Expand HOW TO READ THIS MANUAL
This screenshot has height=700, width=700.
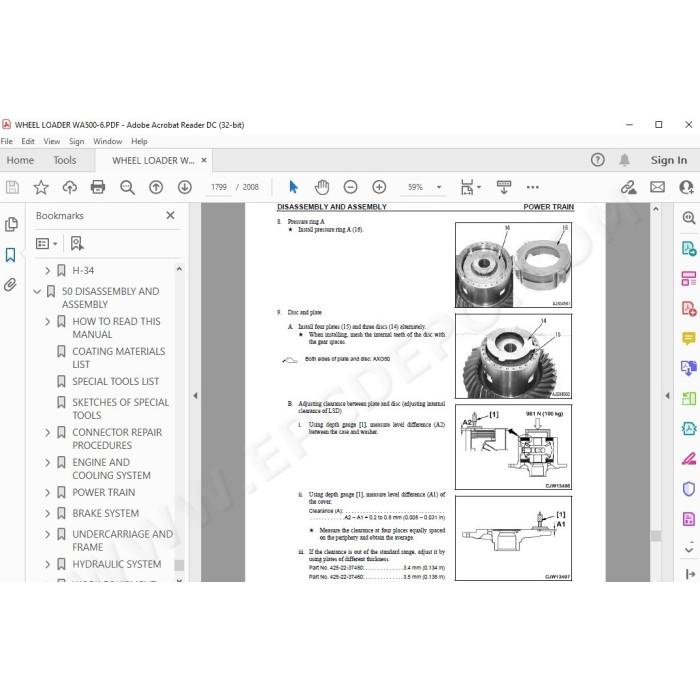[47, 321]
